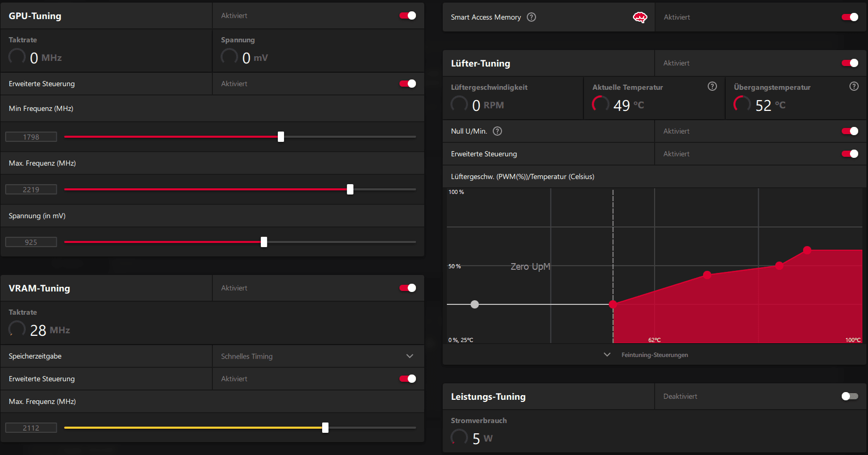
Task: Open Übergangstemperatur help icon
Action: click(854, 86)
